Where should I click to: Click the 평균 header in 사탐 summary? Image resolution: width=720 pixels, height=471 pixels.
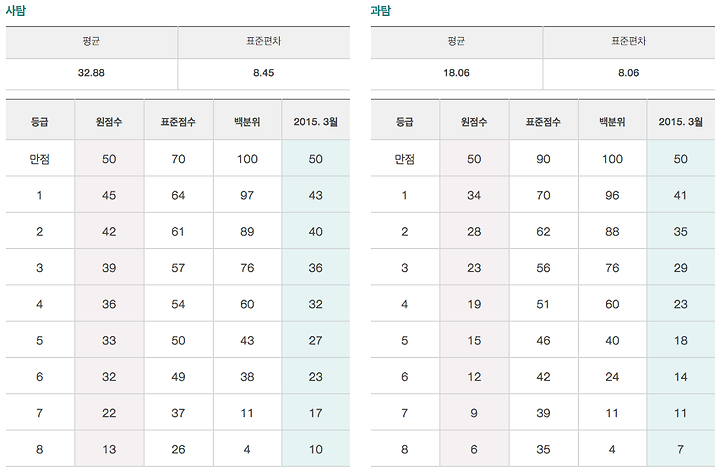(x=91, y=41)
